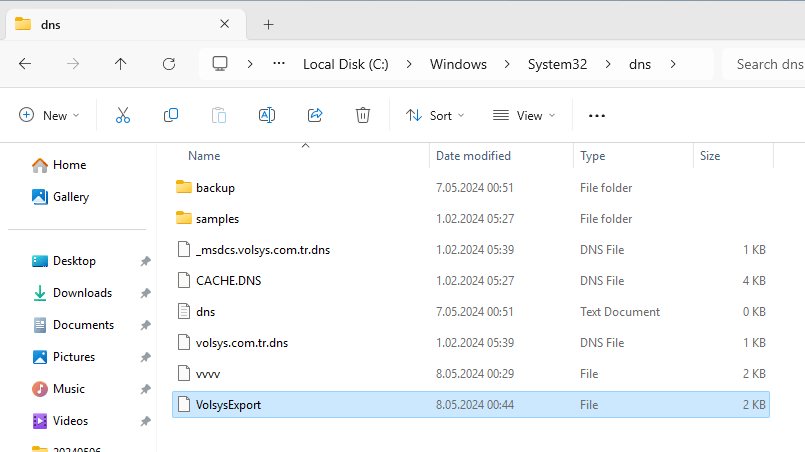
Task: Open a new tab with plus button
Action: coord(268,24)
